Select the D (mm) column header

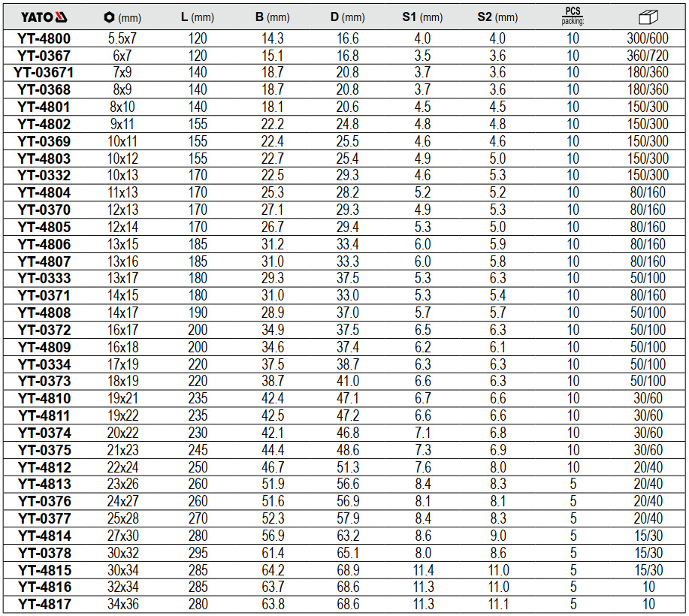[x=347, y=17]
